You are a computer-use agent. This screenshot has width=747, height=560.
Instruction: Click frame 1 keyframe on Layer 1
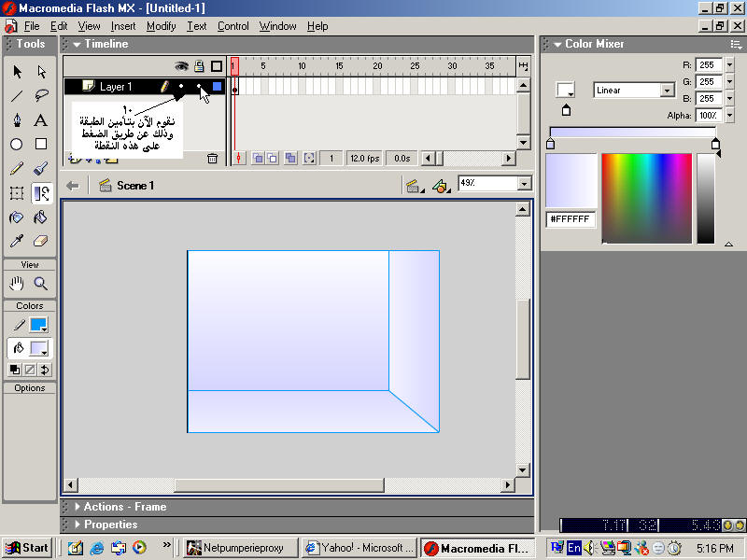tap(235, 87)
